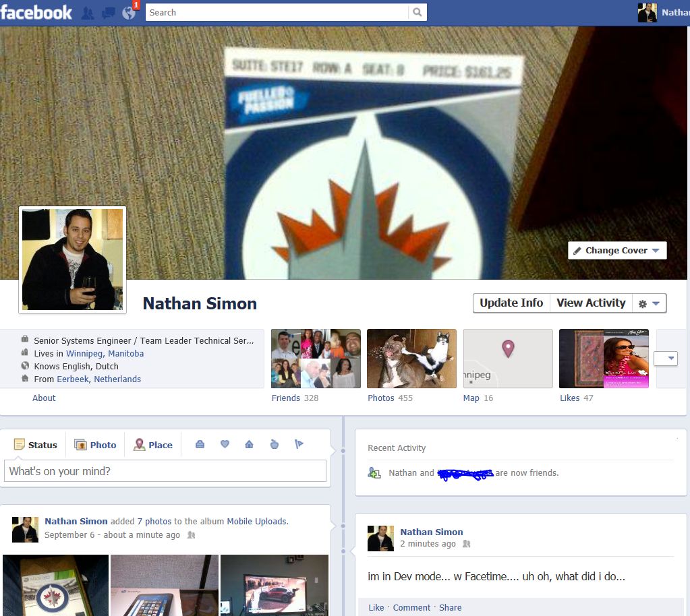Open the Photos dog and cat thumbnail
The height and width of the screenshot is (616, 690).
(x=411, y=359)
